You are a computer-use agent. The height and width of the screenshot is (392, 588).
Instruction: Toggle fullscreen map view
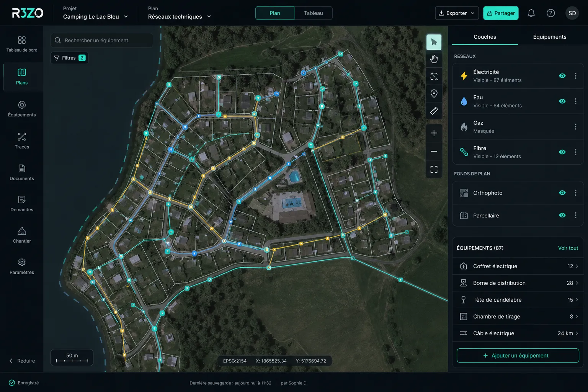point(434,169)
